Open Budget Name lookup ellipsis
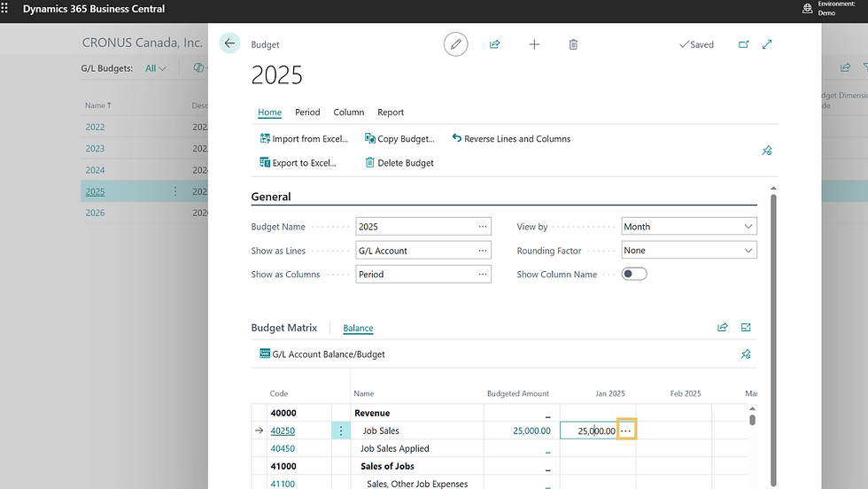Image resolution: width=868 pixels, height=489 pixels. tap(483, 227)
